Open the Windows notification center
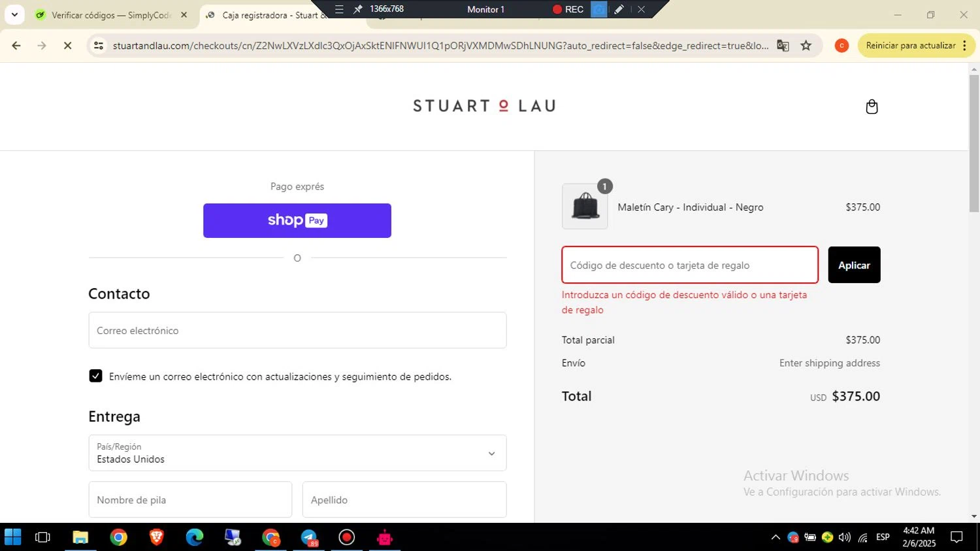This screenshot has width=980, height=551. (x=956, y=537)
